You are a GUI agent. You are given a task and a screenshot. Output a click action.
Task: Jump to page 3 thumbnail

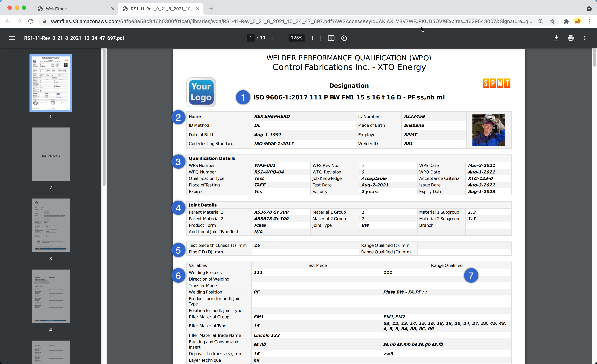point(50,225)
